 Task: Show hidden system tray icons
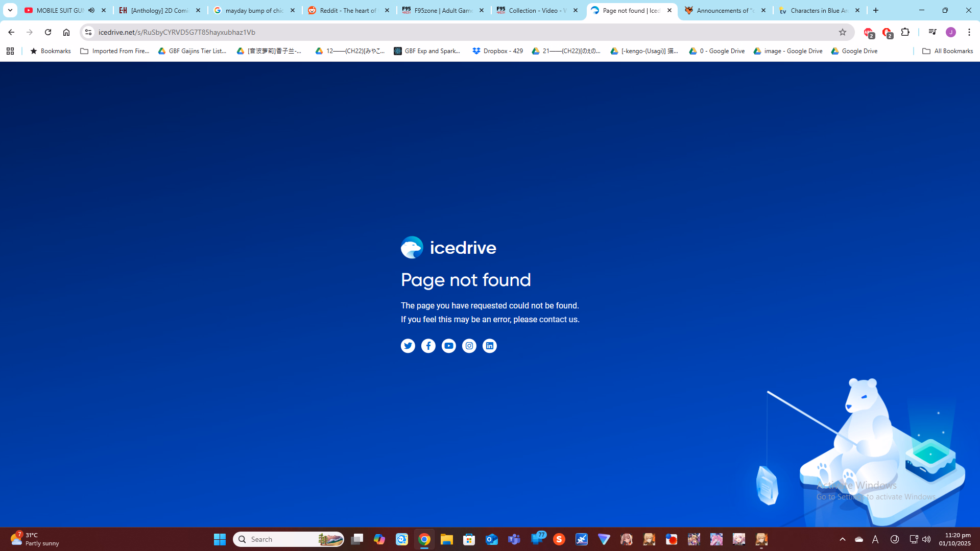842,539
